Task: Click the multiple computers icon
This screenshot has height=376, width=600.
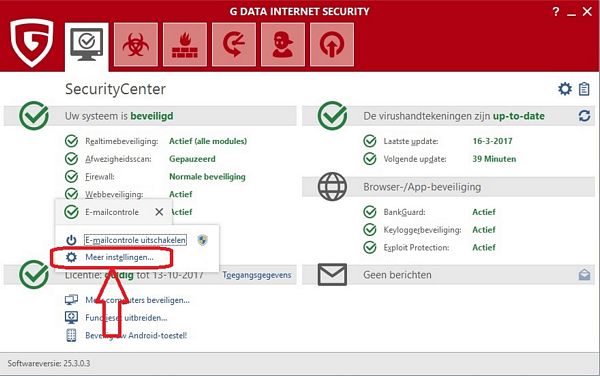Action: point(71,299)
